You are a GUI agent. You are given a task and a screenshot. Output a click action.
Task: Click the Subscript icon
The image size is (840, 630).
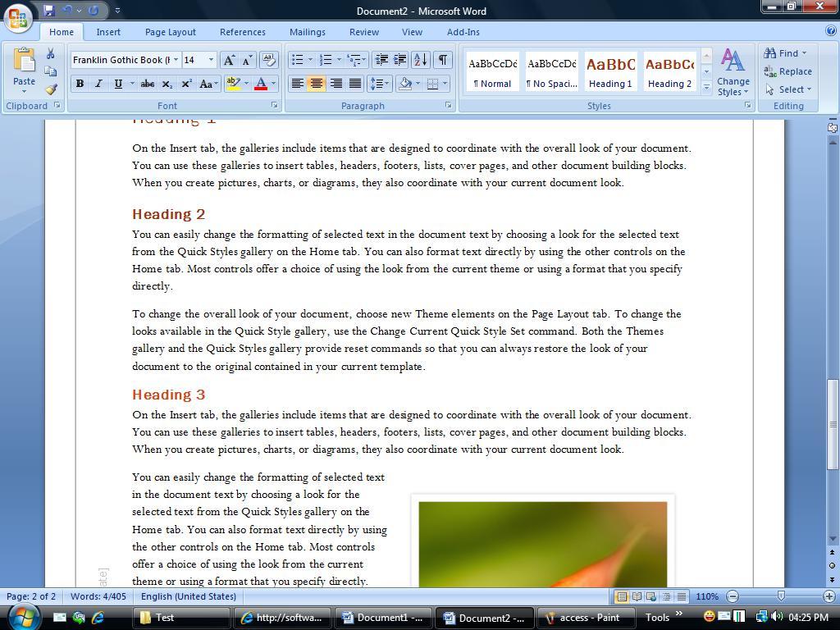click(167, 84)
